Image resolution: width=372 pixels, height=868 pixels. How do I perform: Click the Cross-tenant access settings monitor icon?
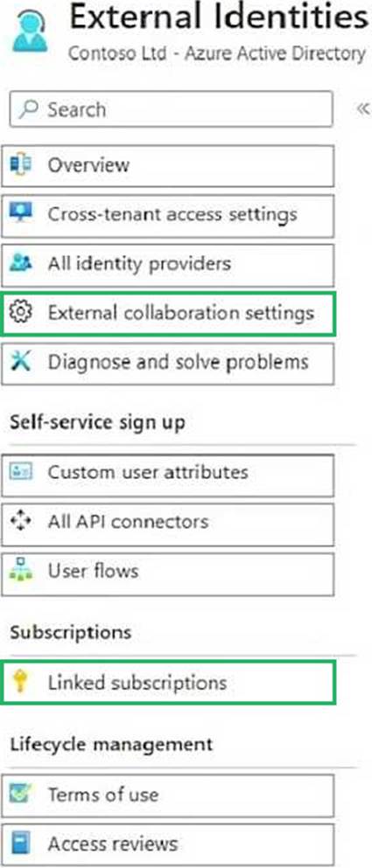[x=21, y=213]
